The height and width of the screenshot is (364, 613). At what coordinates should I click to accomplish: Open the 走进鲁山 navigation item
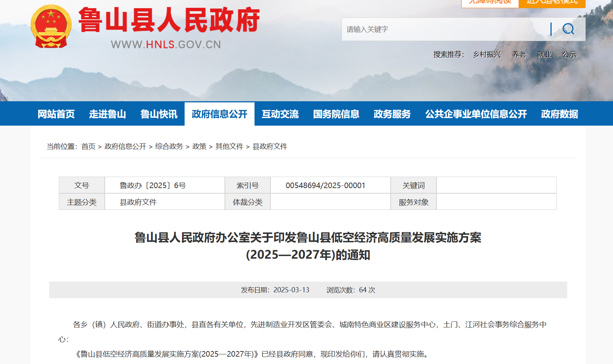[x=108, y=114]
